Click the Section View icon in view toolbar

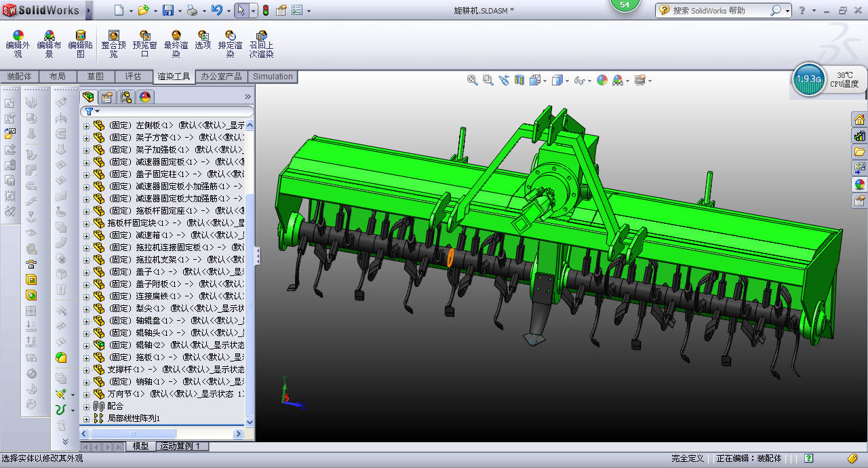coord(519,80)
